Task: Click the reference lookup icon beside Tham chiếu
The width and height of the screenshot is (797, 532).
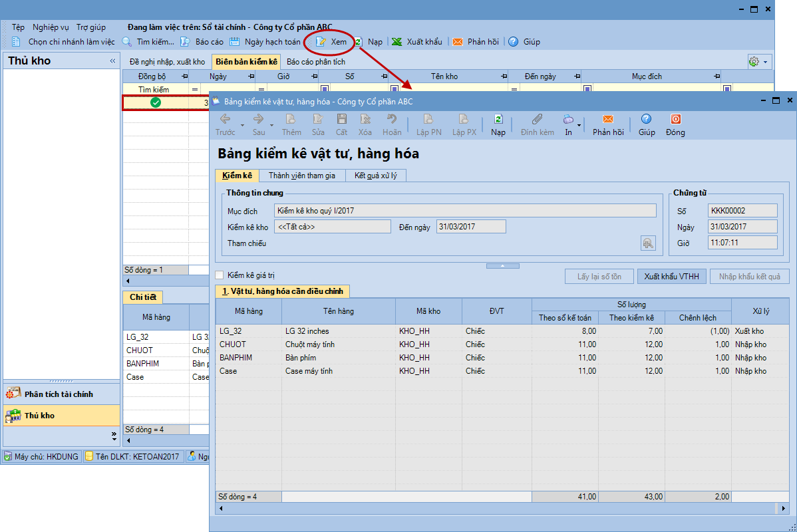Action: point(647,243)
